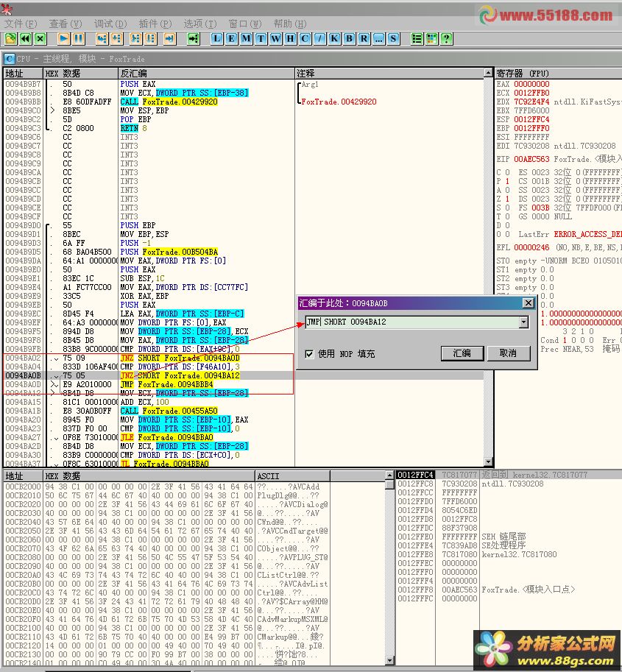The width and height of the screenshot is (622, 672).
Task: Open Debugging options with the list icon
Action: (417, 39)
